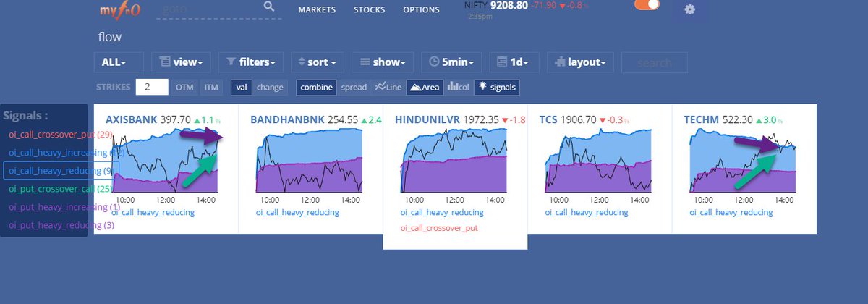This screenshot has height=304, width=868.
Task: Switch to Area chart type
Action: coord(425,87)
